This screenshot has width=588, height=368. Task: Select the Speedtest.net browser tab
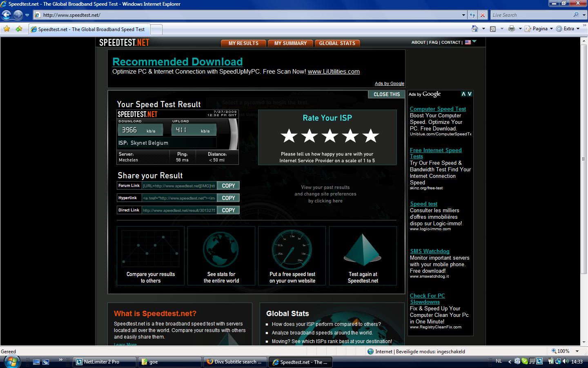tap(89, 29)
